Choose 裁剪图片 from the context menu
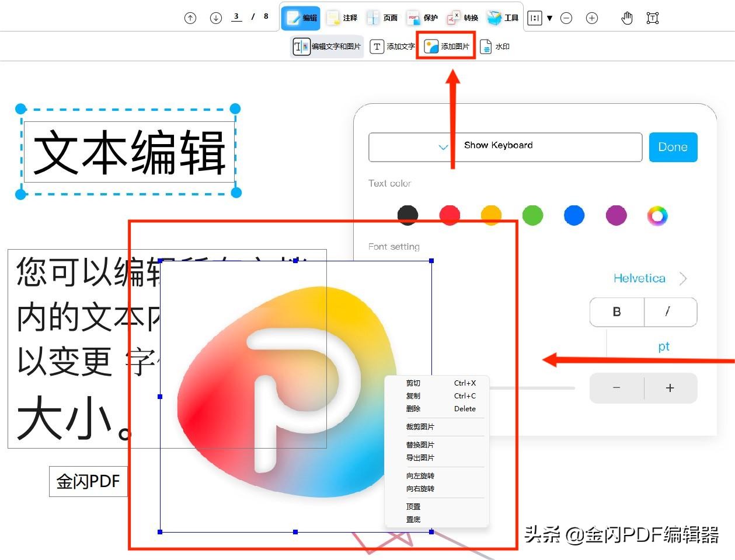735x560 pixels. point(420,426)
